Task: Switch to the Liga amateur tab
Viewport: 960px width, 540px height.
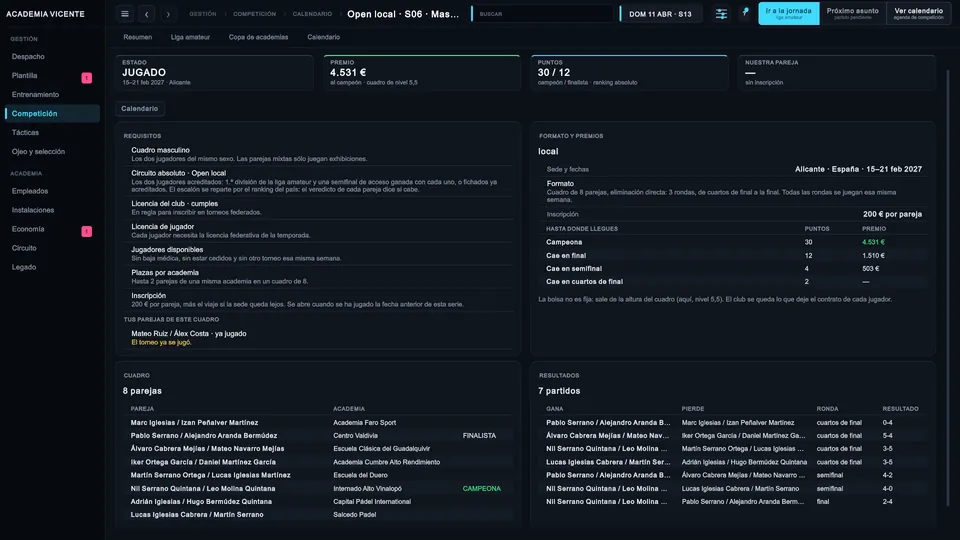Action: (x=190, y=37)
